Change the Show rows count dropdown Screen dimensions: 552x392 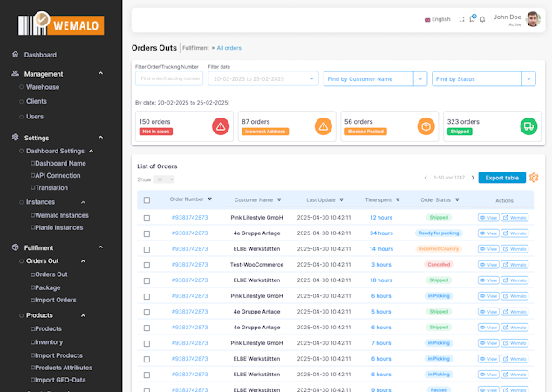point(164,179)
